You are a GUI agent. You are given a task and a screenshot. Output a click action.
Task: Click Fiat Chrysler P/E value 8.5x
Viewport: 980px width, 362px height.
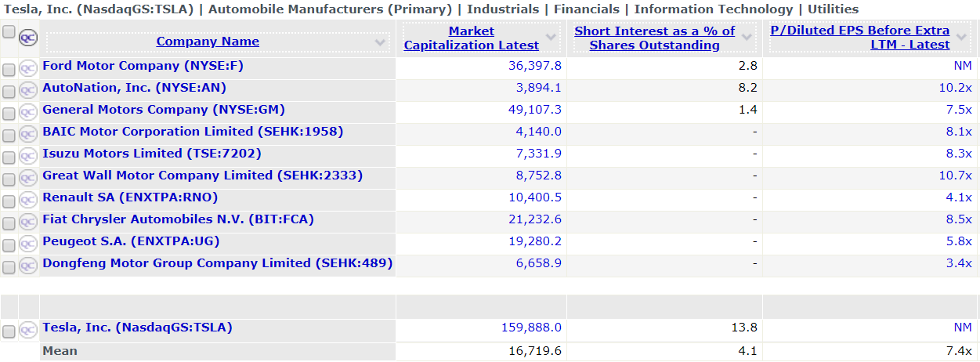[958, 219]
